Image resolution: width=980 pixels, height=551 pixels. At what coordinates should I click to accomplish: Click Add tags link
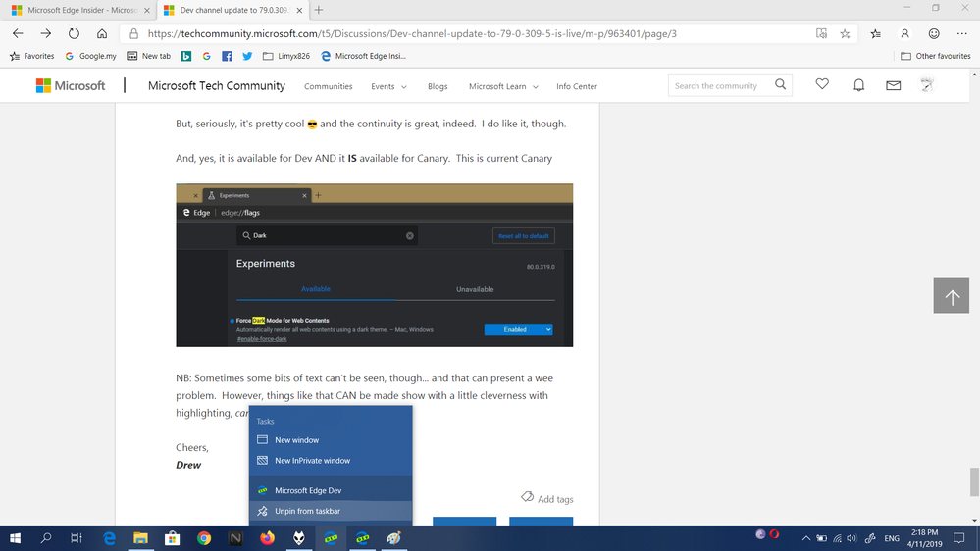[546, 498]
